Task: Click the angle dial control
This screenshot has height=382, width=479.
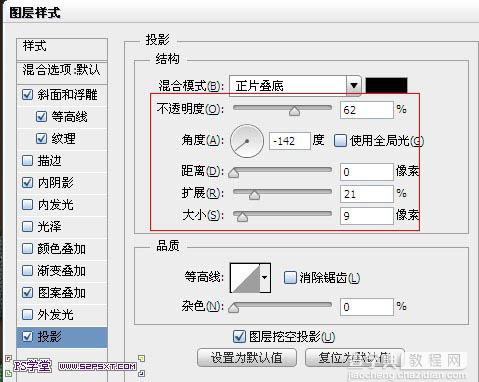Action: pyautogui.click(x=247, y=141)
